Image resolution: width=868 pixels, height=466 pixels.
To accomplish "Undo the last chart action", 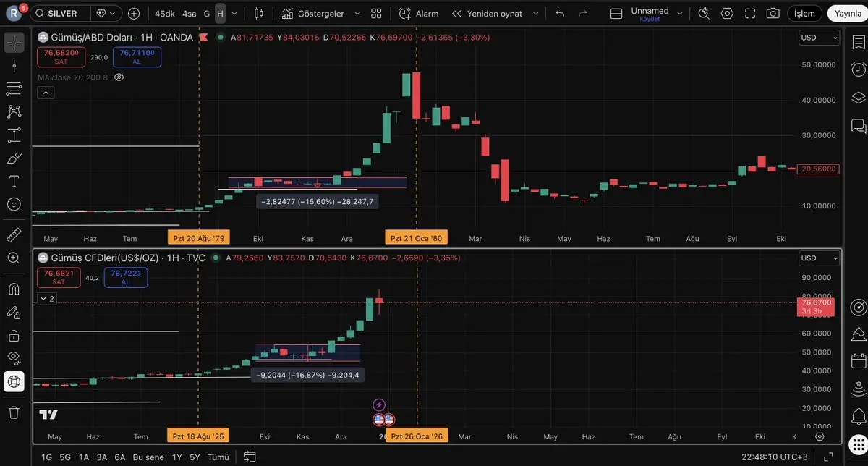I will click(x=560, y=14).
